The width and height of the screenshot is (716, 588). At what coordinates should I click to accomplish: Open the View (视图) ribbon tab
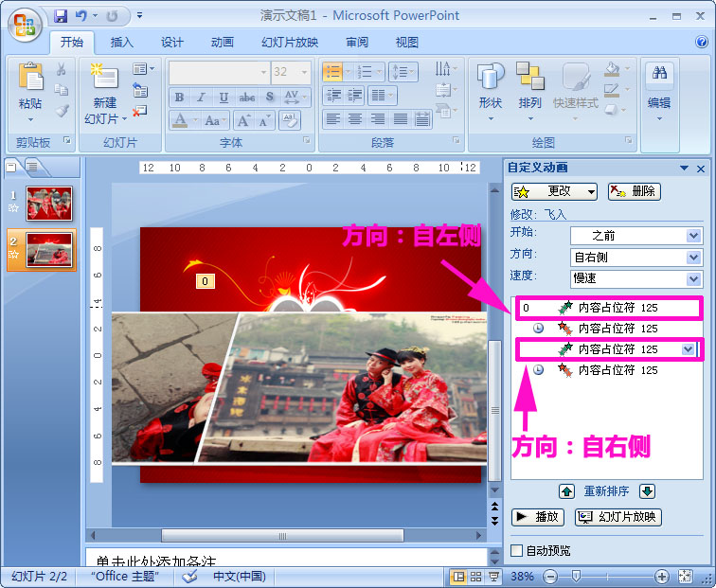click(407, 43)
